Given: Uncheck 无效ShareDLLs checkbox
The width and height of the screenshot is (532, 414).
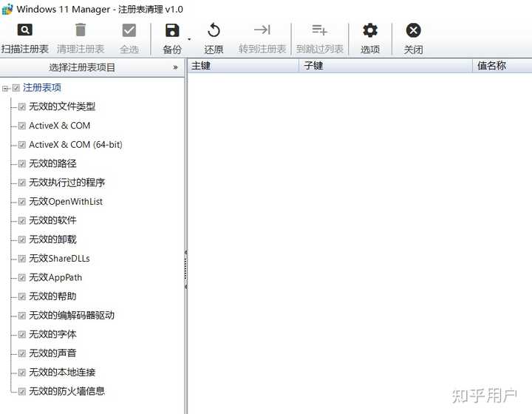Looking at the screenshot, I should click(x=21, y=259).
